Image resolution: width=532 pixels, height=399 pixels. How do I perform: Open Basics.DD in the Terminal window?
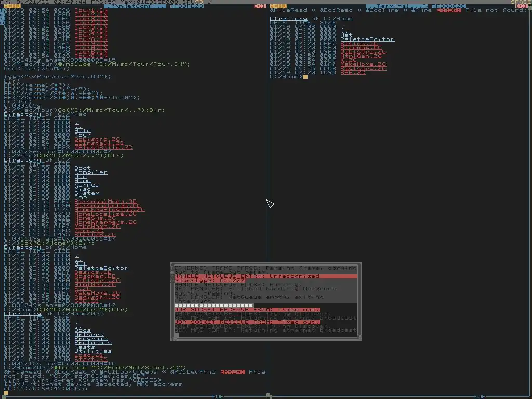click(360, 44)
